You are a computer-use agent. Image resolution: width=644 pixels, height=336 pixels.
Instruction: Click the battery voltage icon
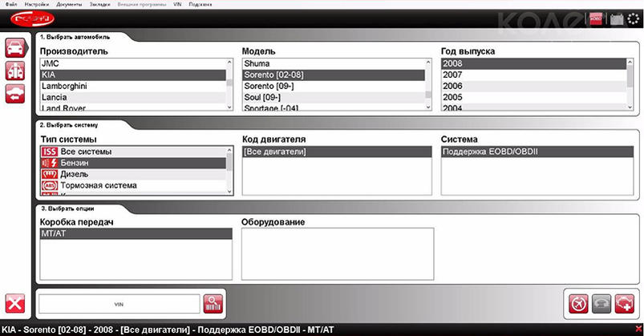click(x=617, y=19)
